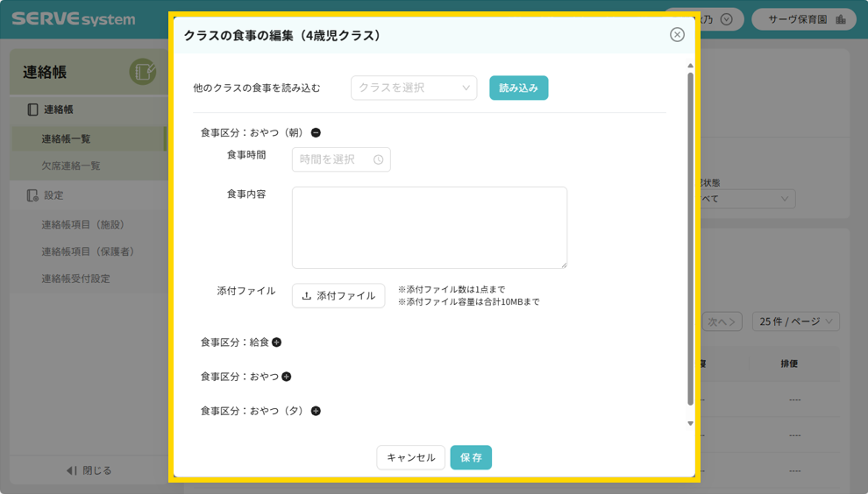Open 欠席連絡一覧 in the sidebar
868x494 pixels.
pos(71,166)
